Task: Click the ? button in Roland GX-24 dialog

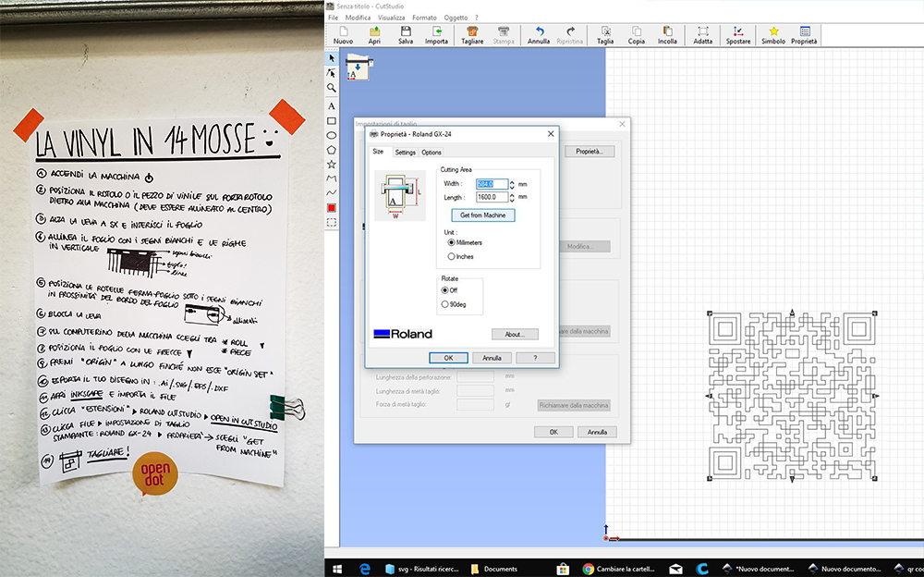Action: (535, 358)
